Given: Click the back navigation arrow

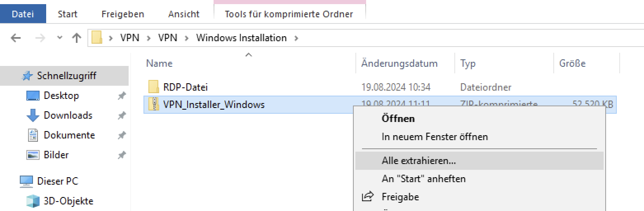Looking at the screenshot, I should [16, 38].
